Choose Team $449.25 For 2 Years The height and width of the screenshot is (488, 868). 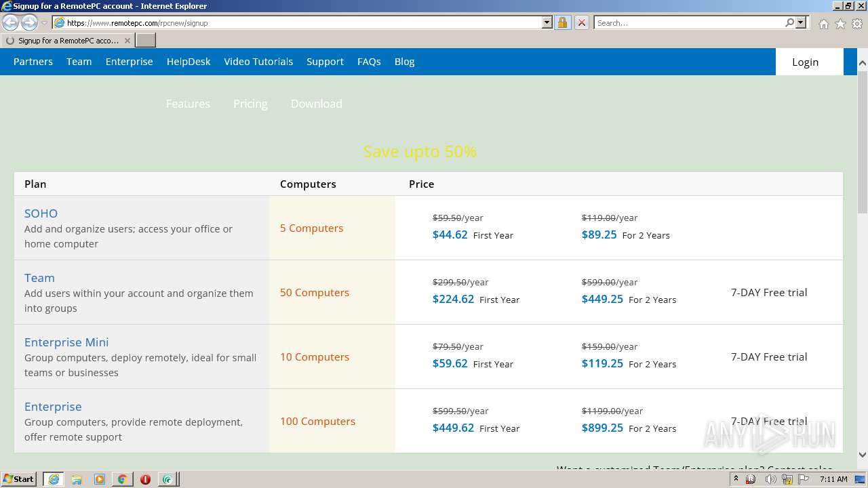[x=629, y=300]
